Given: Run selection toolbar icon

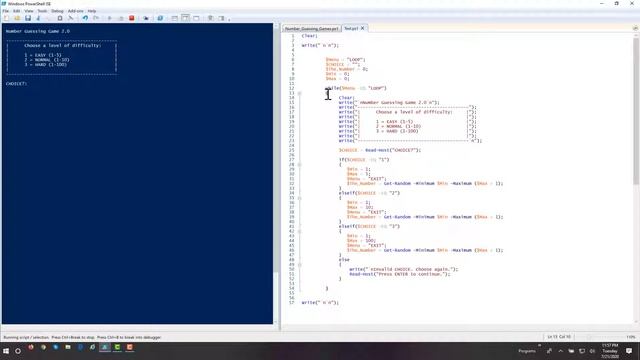Looking at the screenshot, I should coord(121,18).
